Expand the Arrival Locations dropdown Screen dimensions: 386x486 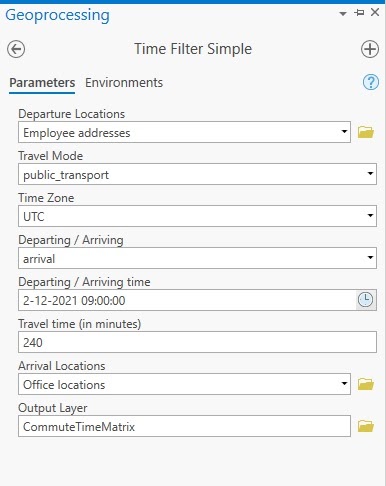344,384
